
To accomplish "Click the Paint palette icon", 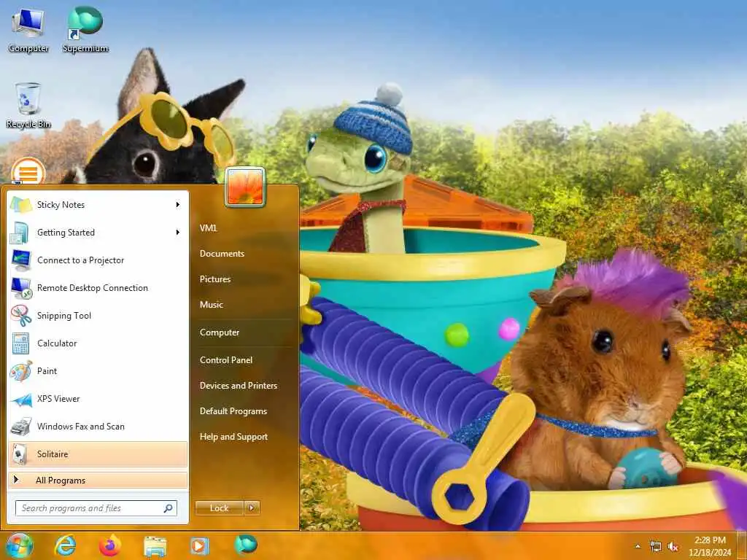I will coord(21,371).
